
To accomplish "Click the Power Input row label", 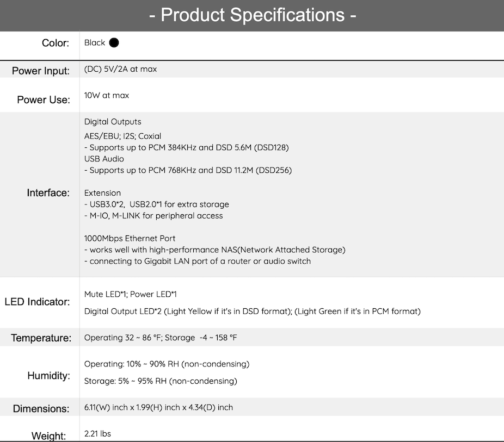I will 41,71.
